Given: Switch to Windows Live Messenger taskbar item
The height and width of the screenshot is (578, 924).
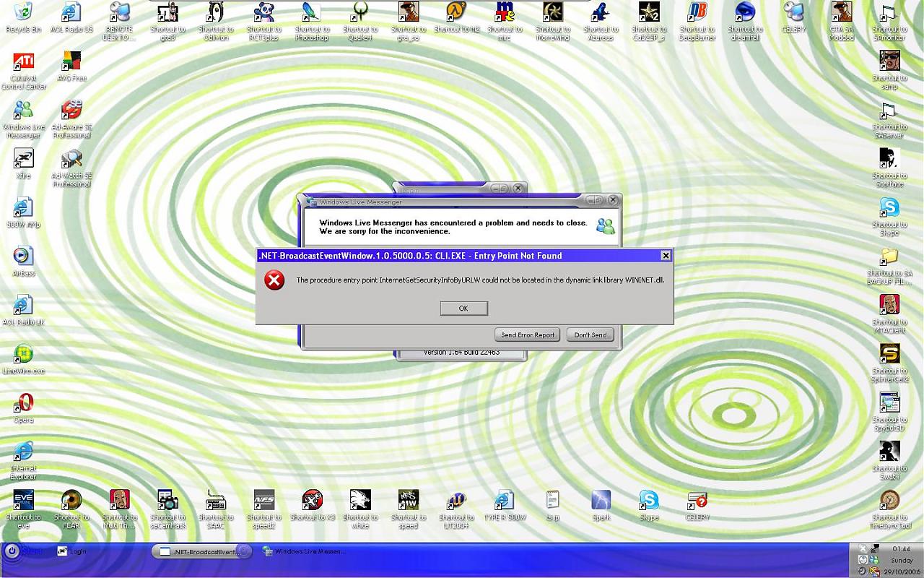Looking at the screenshot, I should point(303,551).
